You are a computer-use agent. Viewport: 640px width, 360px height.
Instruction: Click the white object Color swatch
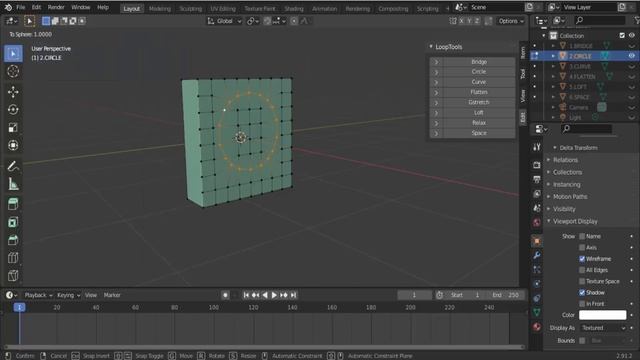[602, 315]
